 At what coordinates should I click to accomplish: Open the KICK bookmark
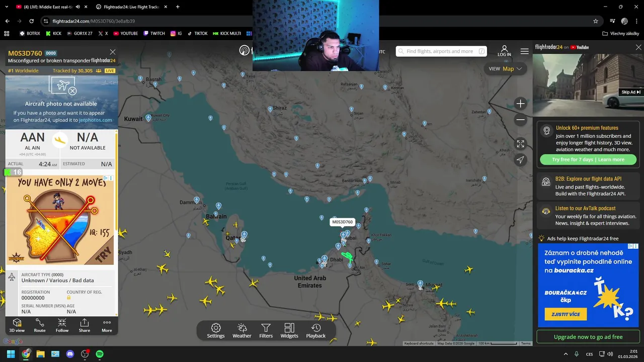pos(53,33)
